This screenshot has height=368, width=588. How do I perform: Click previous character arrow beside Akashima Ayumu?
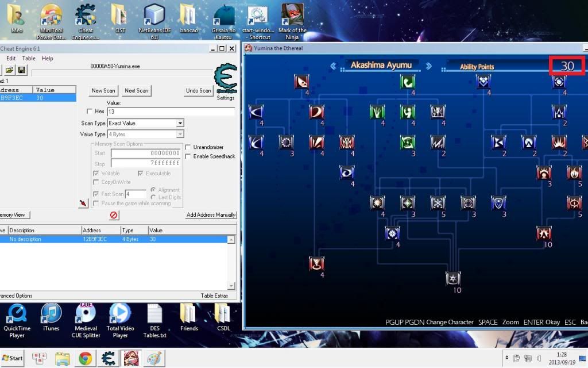[x=333, y=66]
